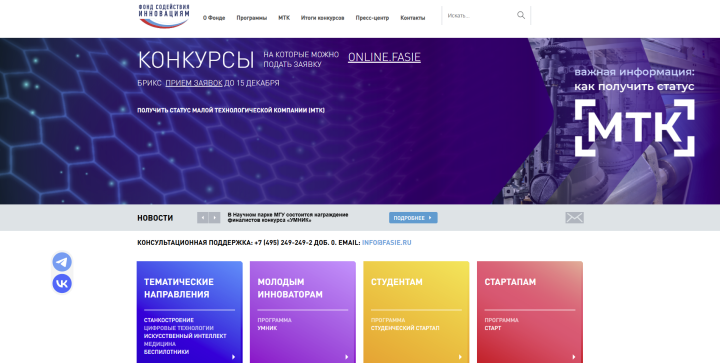
Task: Open the Студентам card title
Action: [x=397, y=282]
